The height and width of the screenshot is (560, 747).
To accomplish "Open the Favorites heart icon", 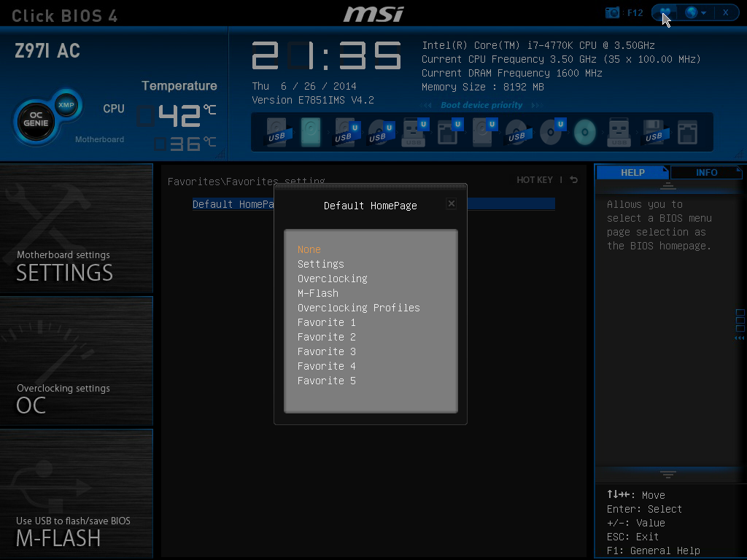I will pos(665,12).
